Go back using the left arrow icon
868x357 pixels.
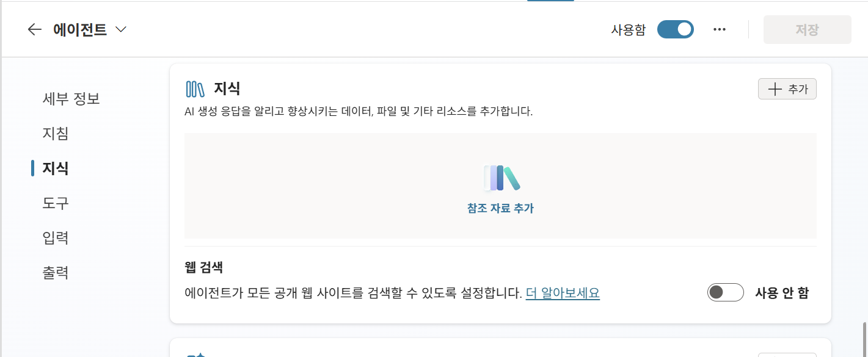pos(35,29)
